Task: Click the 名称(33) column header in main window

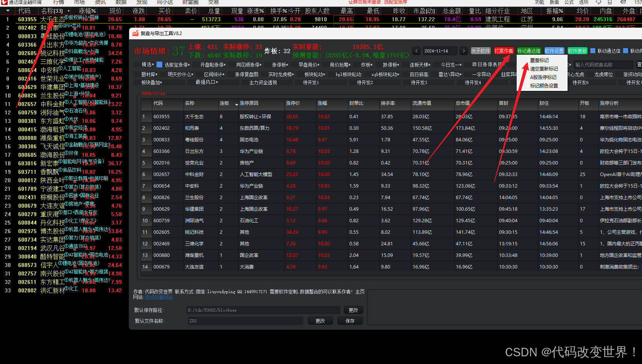Action: (52, 11)
